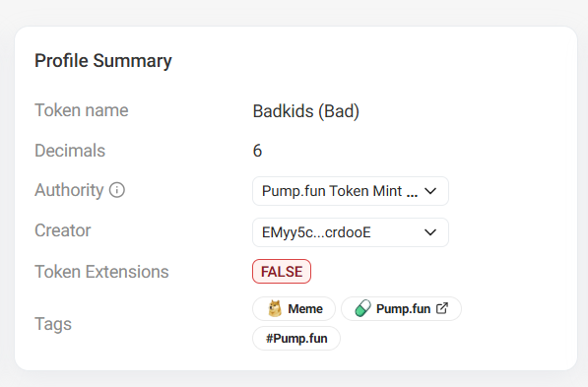
Task: Click the Tags label text
Action: click(x=53, y=324)
